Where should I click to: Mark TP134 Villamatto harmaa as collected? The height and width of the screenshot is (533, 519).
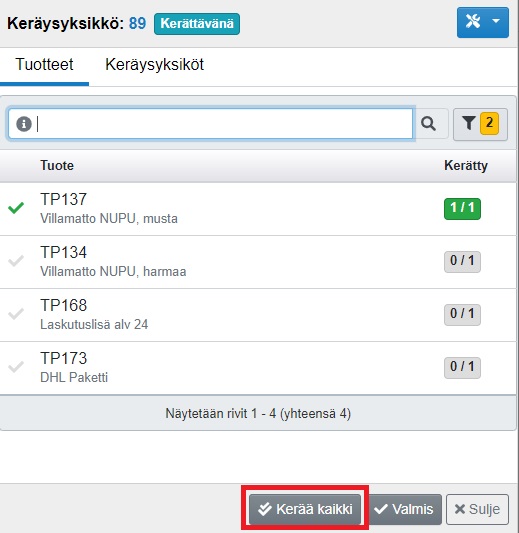coord(16,261)
